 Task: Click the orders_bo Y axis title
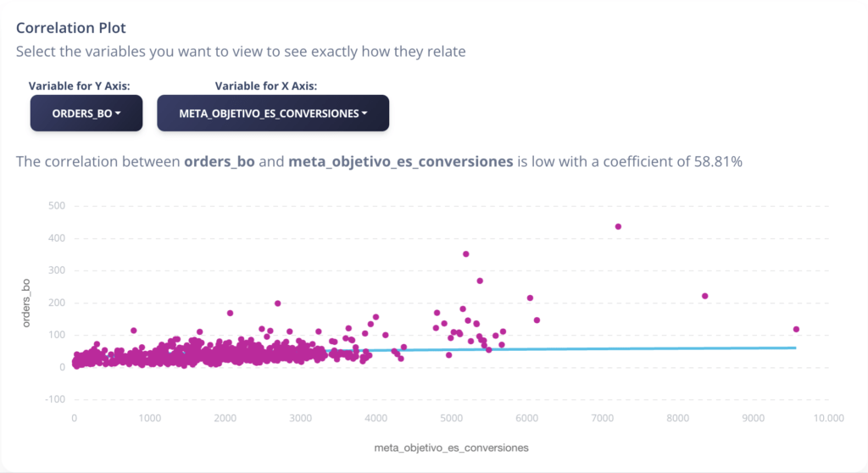(x=26, y=303)
